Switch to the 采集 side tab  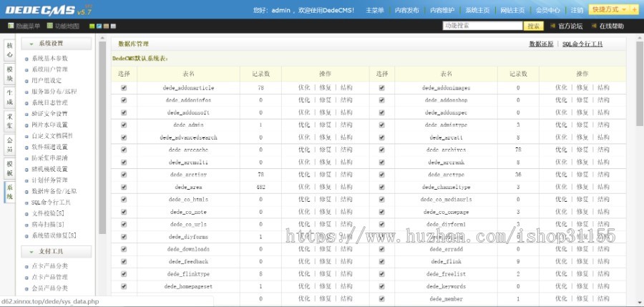pos(9,122)
